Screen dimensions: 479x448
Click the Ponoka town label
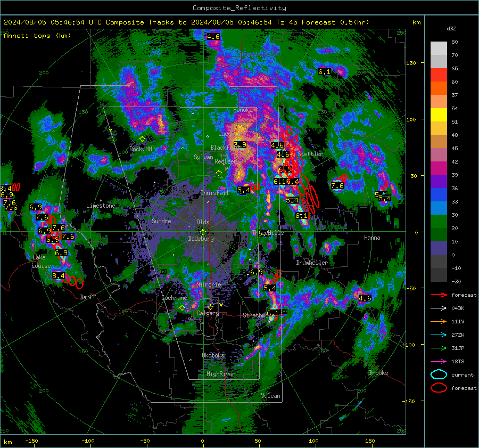(243, 110)
